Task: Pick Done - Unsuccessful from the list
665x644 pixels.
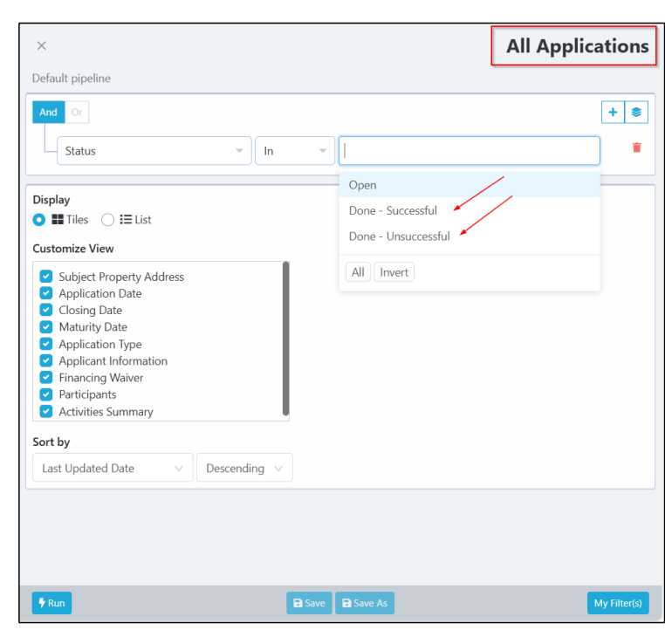Action: tap(399, 236)
